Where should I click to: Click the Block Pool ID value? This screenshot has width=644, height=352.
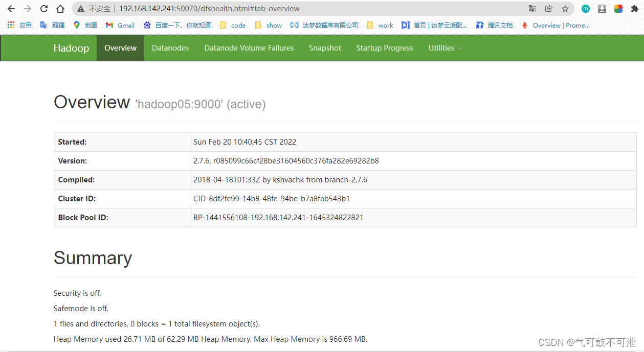click(278, 218)
